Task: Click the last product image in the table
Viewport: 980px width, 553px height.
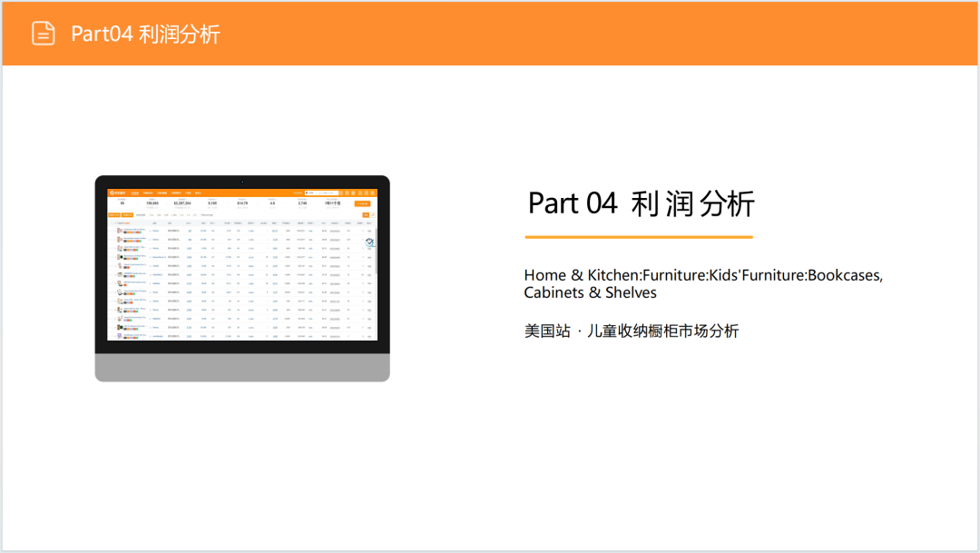Action: [x=119, y=336]
